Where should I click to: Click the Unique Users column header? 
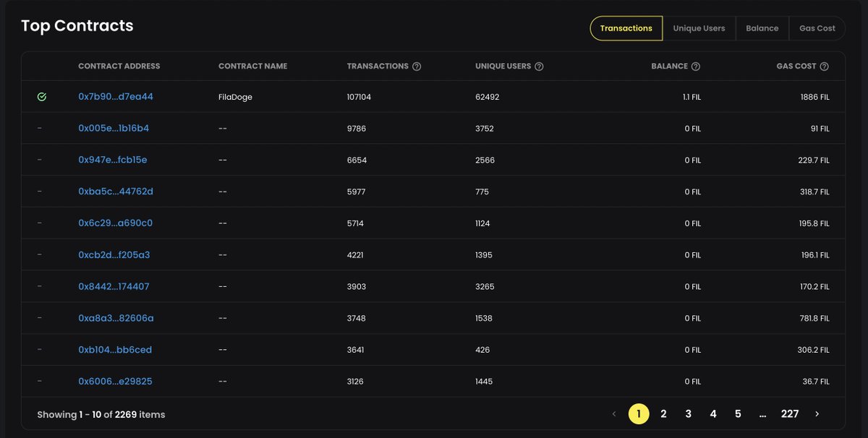click(503, 66)
